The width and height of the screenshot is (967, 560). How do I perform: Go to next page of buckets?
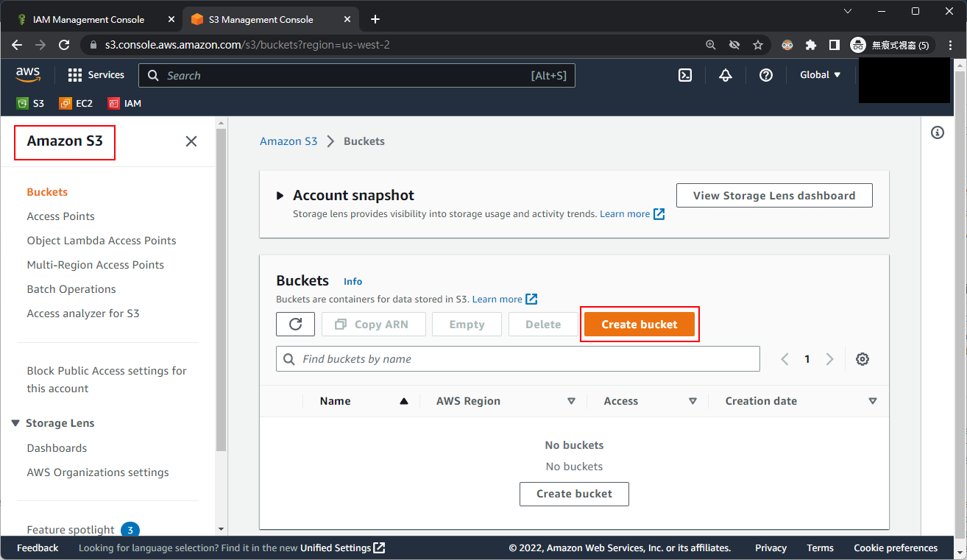point(830,359)
